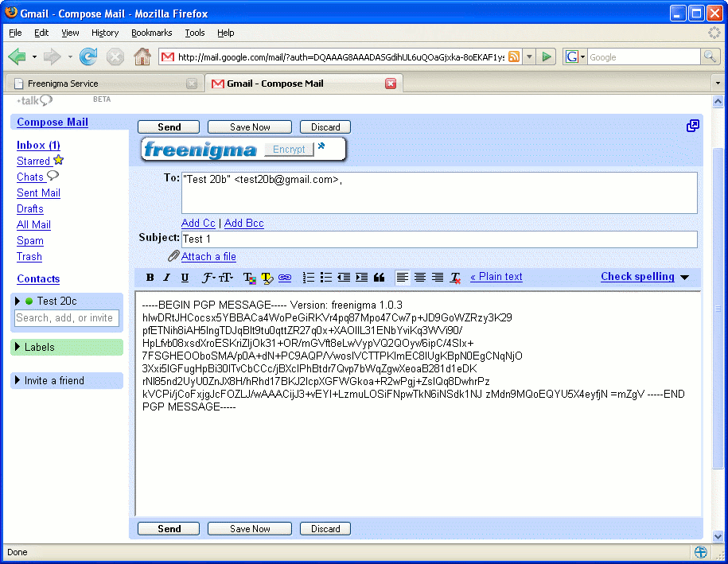Remove formatting from selected text

tap(455, 278)
